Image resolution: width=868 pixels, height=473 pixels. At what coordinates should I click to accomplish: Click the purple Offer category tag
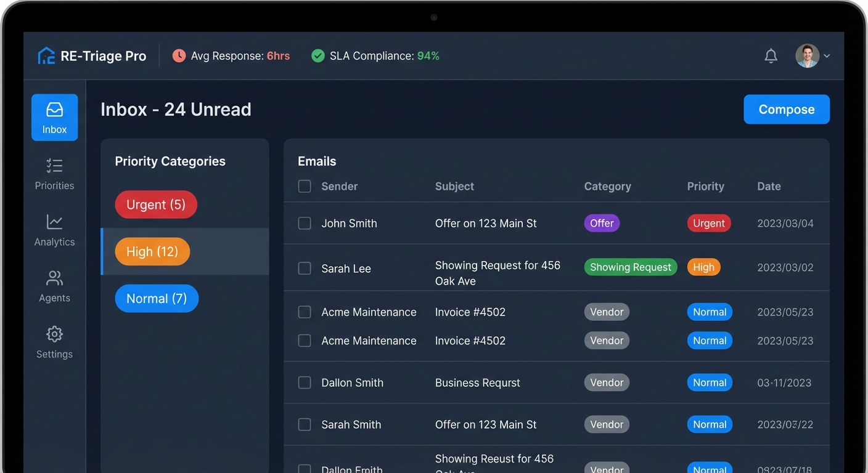click(x=602, y=224)
